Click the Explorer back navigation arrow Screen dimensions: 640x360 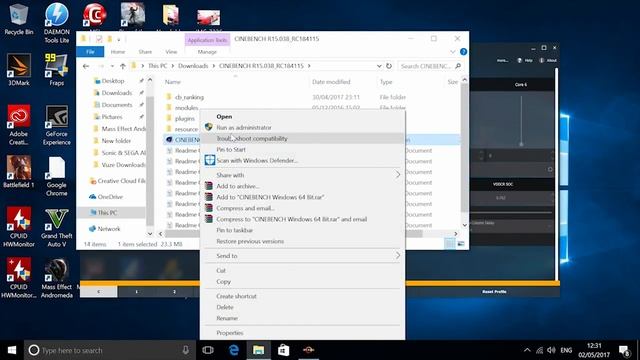pos(86,66)
